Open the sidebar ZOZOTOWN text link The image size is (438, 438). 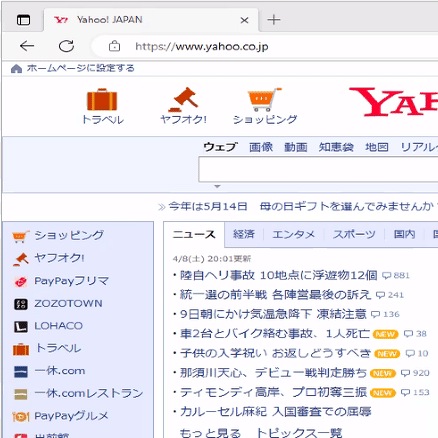(x=68, y=304)
